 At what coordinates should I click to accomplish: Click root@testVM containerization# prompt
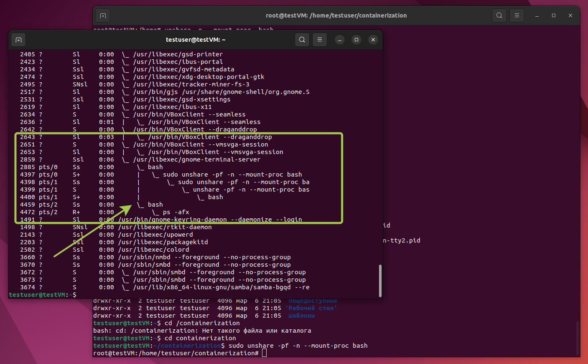[176, 353]
